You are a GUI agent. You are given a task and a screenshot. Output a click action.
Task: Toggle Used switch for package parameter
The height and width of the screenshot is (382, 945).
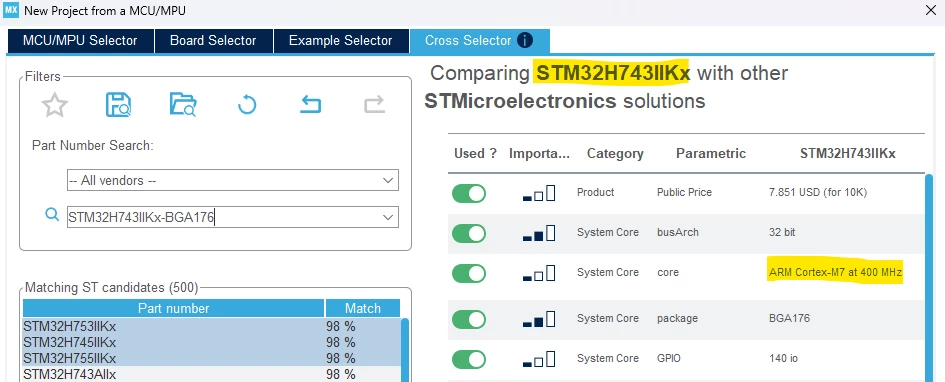tap(469, 319)
